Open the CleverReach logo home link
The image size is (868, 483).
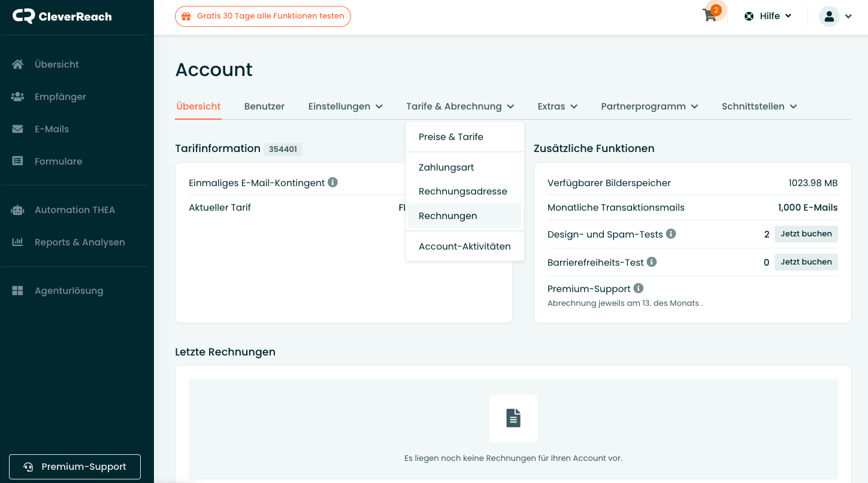point(62,16)
